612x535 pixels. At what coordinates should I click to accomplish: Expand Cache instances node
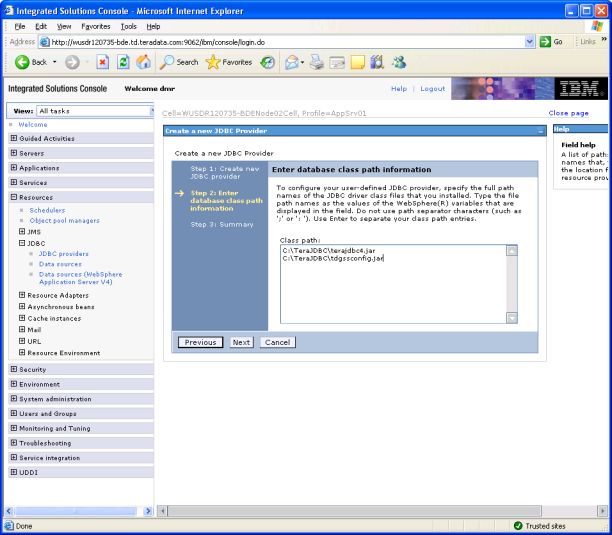pyautogui.click(x=22, y=318)
